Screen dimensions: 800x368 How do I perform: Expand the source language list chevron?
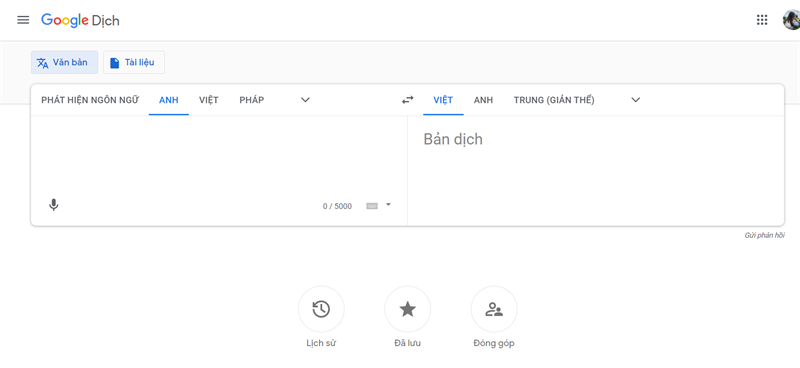pyautogui.click(x=305, y=100)
